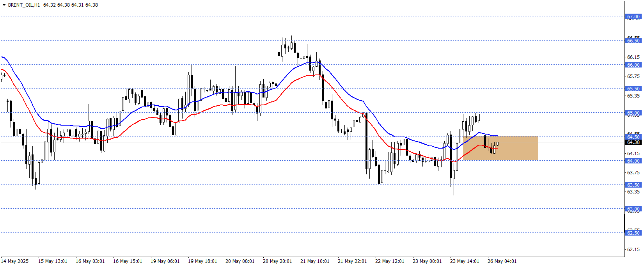The height and width of the screenshot is (266, 644).
Task: Select the 63.50 price level label
Action: tap(633, 185)
